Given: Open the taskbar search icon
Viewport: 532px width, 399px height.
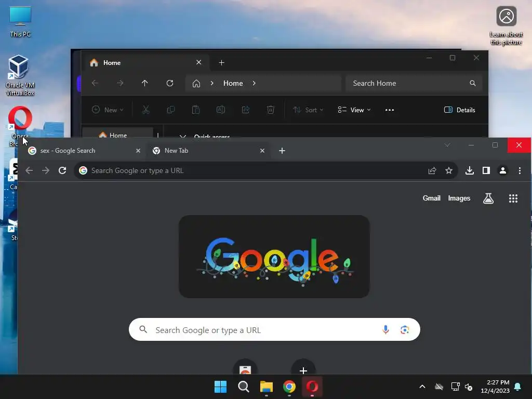Looking at the screenshot, I should [x=243, y=387].
